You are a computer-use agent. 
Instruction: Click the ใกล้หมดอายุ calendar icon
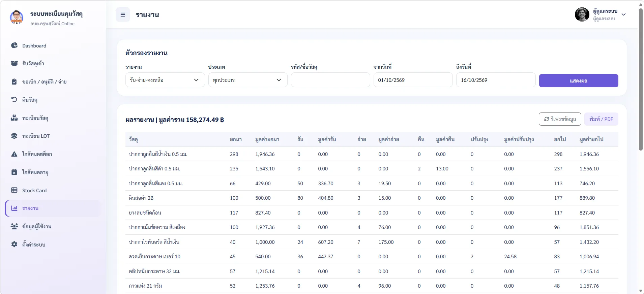pyautogui.click(x=14, y=172)
